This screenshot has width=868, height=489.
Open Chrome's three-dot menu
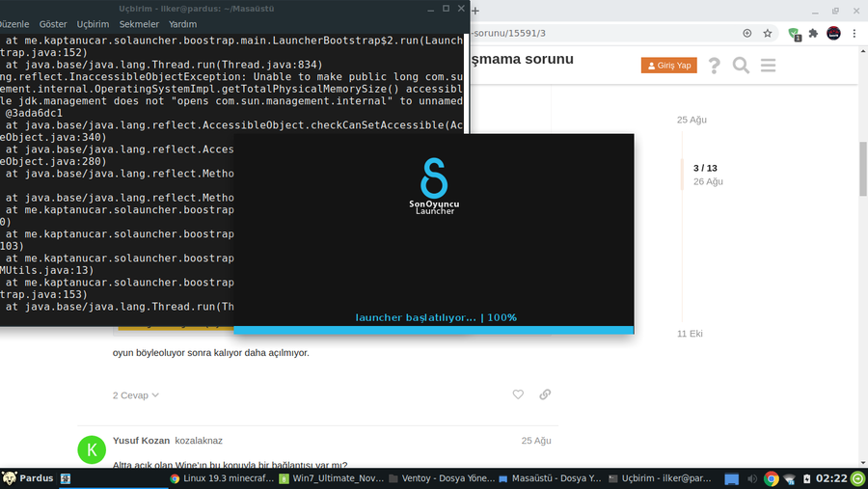tap(854, 33)
